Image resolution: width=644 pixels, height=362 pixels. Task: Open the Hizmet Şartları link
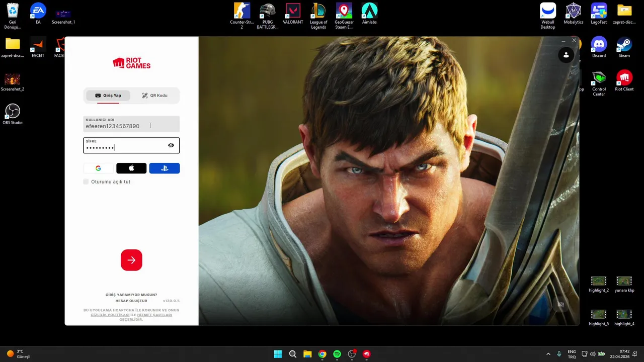point(154,315)
